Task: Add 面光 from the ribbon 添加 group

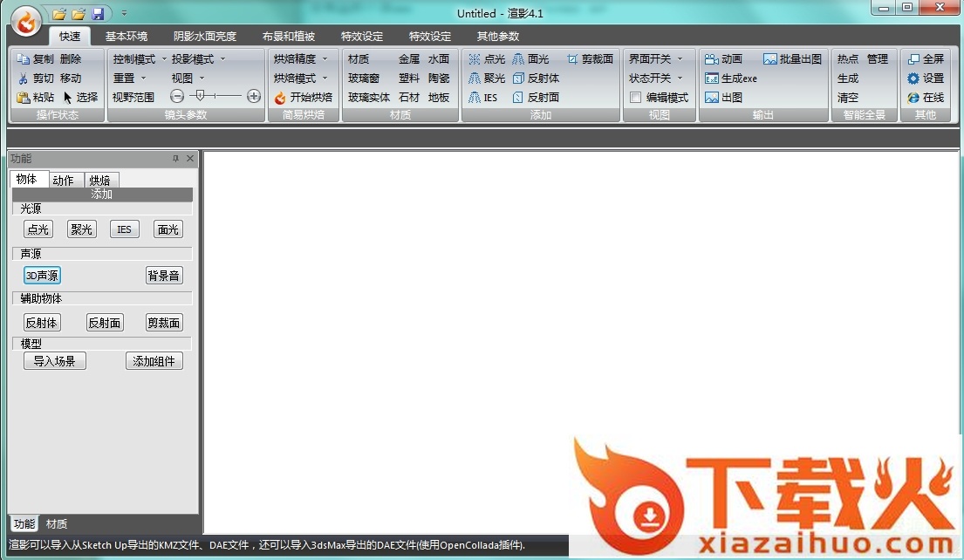Action: click(x=530, y=59)
